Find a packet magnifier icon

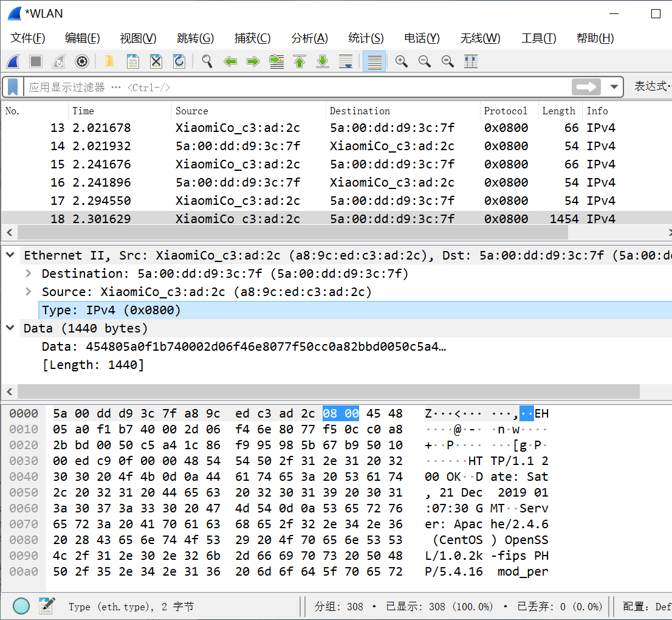(x=207, y=61)
